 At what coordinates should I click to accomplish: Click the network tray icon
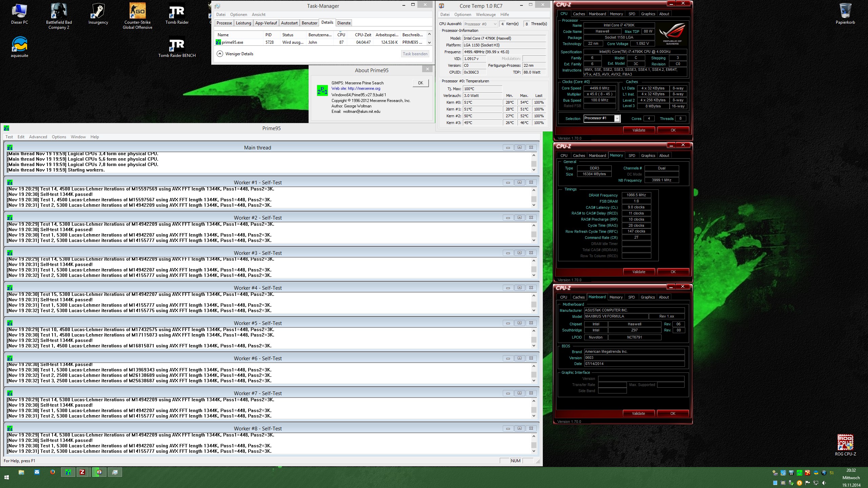coord(816,483)
